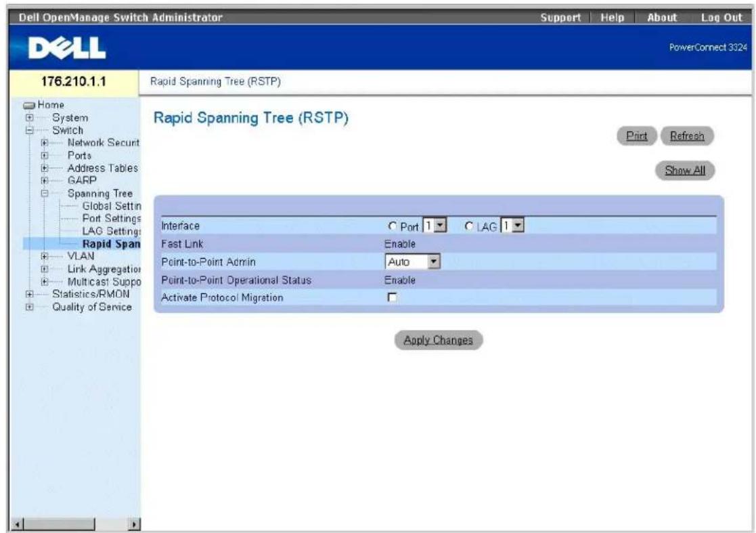756x533 pixels.
Task: Open the Port number dropdown
Action: (435, 226)
